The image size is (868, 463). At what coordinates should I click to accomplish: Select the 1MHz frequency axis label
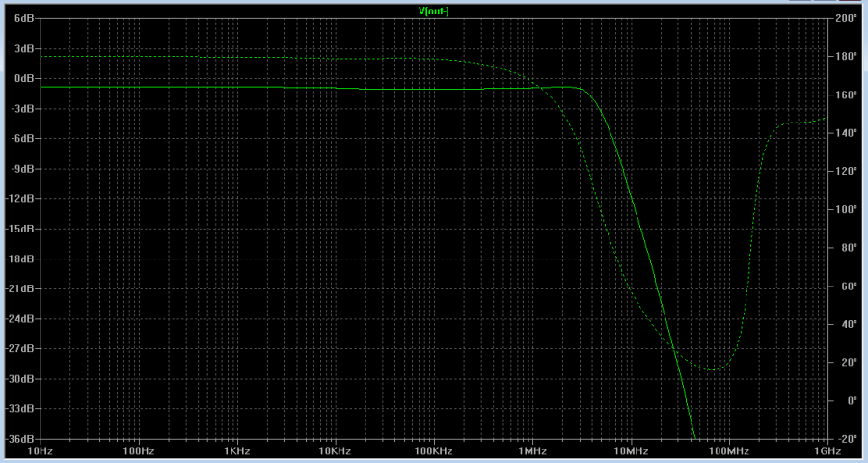(x=532, y=450)
